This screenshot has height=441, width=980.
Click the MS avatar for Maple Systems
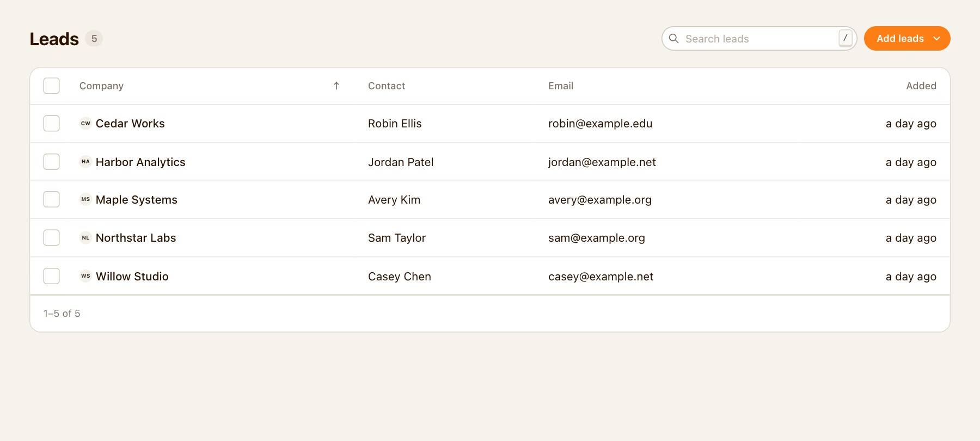point(85,199)
